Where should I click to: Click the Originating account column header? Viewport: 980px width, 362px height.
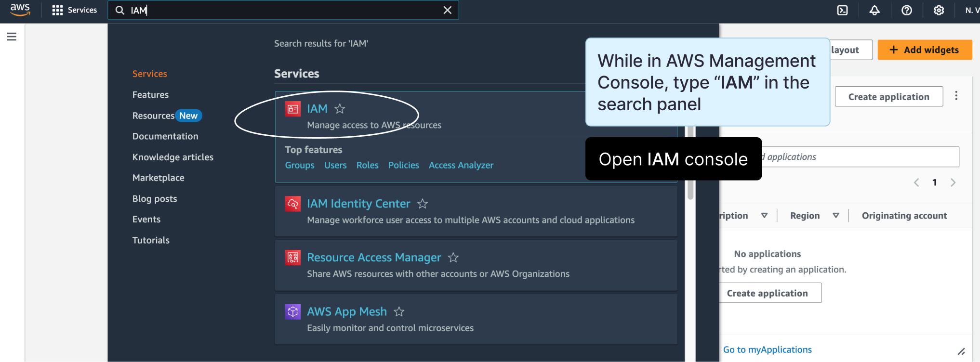904,216
